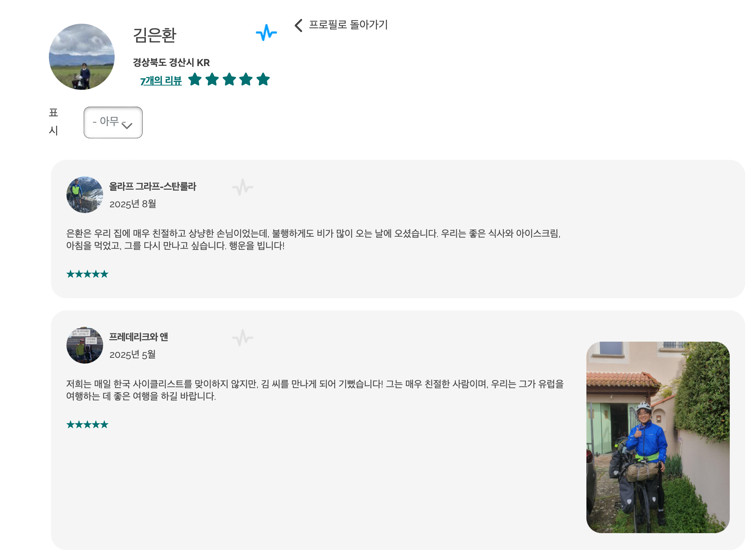The width and height of the screenshot is (756, 559).
Task: Open the cyclist photo attached to the review
Action: pyautogui.click(x=658, y=437)
